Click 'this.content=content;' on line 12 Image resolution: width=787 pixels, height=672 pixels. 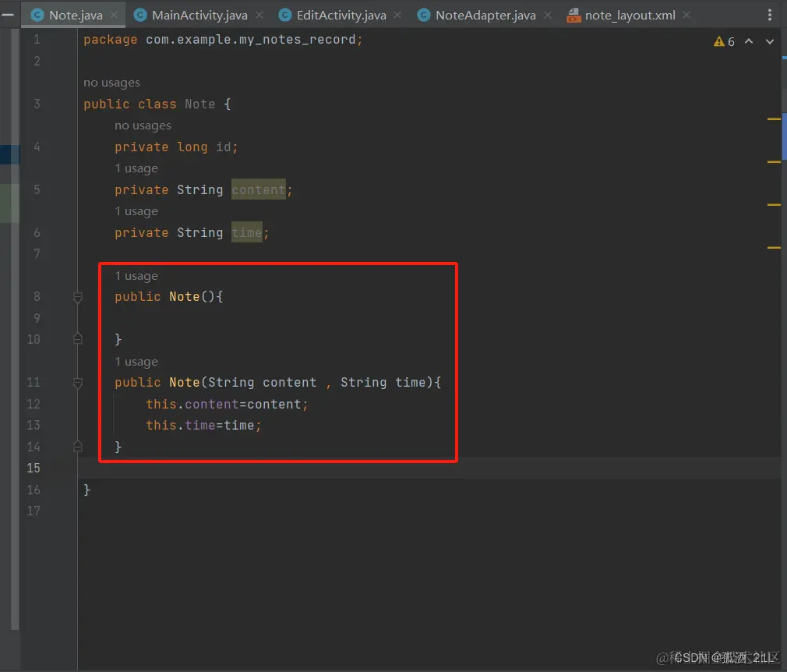[227, 405]
